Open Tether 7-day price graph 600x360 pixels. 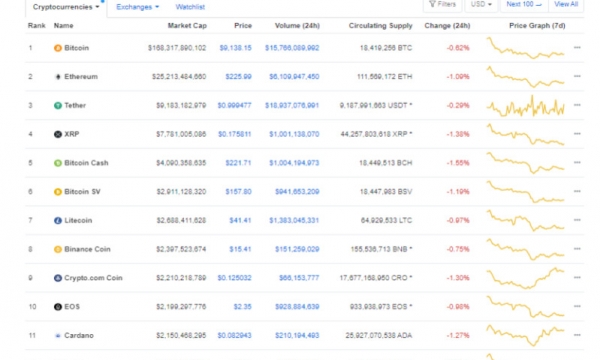(525, 106)
